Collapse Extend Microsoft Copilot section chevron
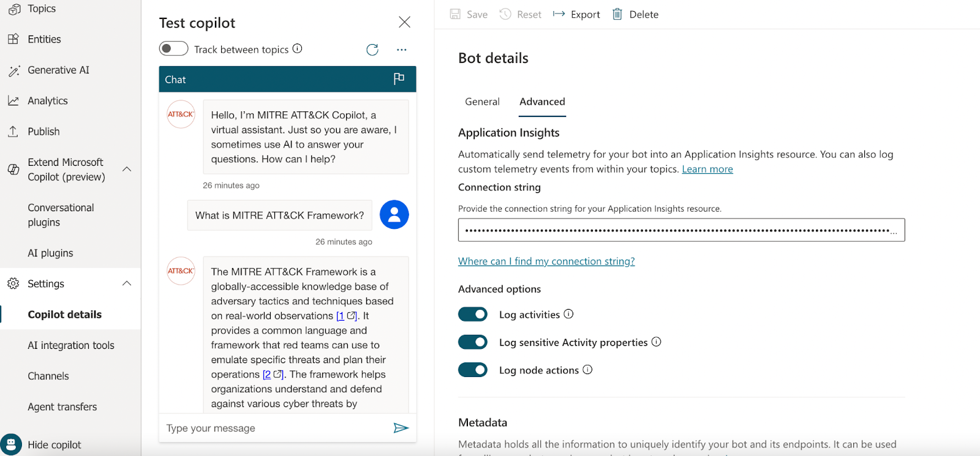 tap(127, 169)
